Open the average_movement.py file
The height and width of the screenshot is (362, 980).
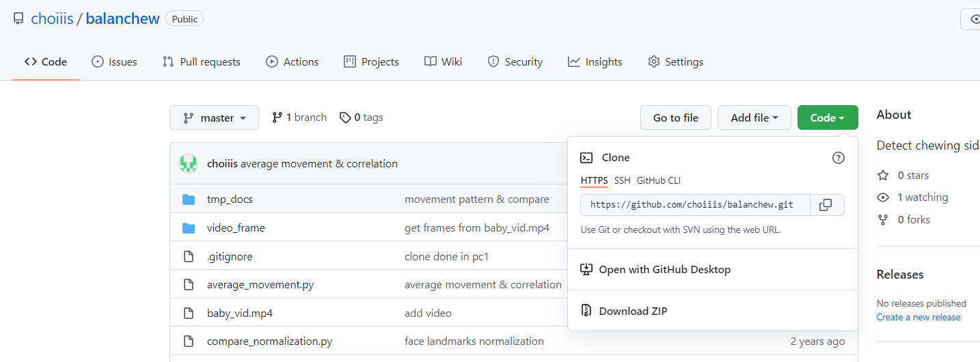click(260, 285)
